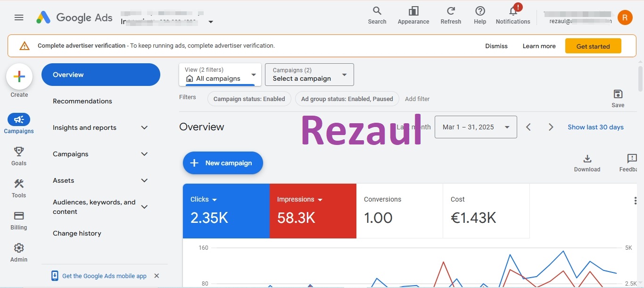Open the Goals trophy section
Viewport: 644px width, 288px height.
[x=19, y=156]
